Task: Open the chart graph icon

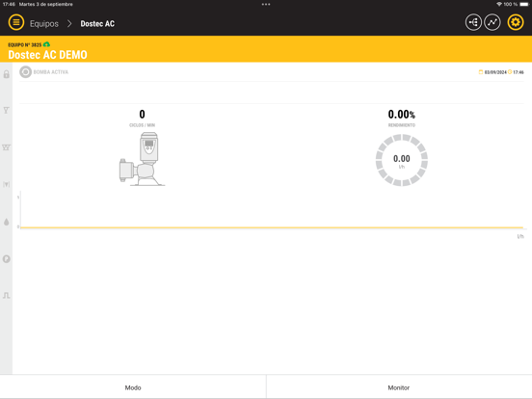Action: click(x=492, y=22)
